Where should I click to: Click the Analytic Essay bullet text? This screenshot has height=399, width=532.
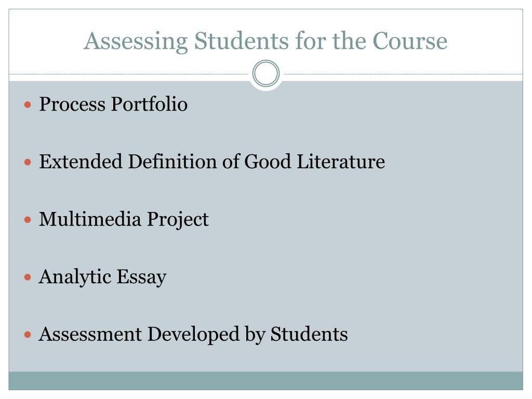pos(103,277)
